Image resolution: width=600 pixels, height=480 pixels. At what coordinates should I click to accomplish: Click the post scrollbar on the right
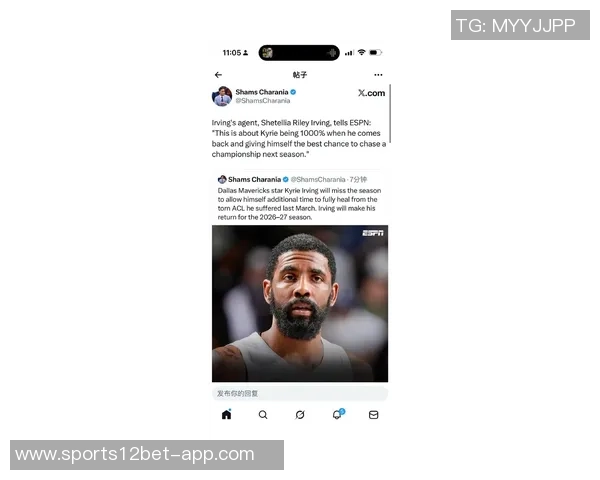[x=390, y=114]
